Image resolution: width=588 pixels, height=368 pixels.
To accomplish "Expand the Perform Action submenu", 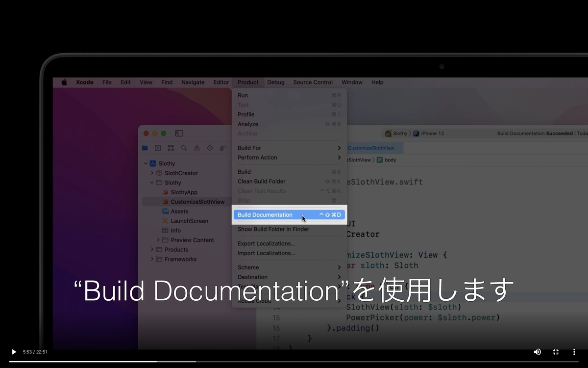I will (289, 158).
